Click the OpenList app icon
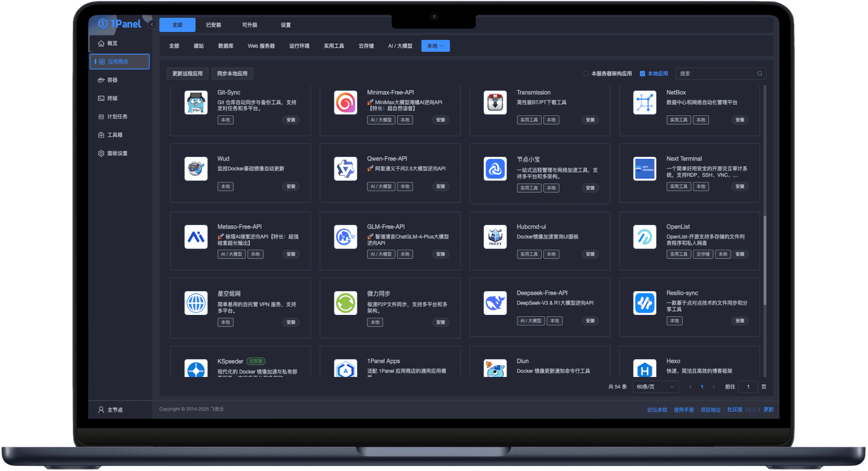Viewport: 868px width, 471px height. tap(645, 237)
